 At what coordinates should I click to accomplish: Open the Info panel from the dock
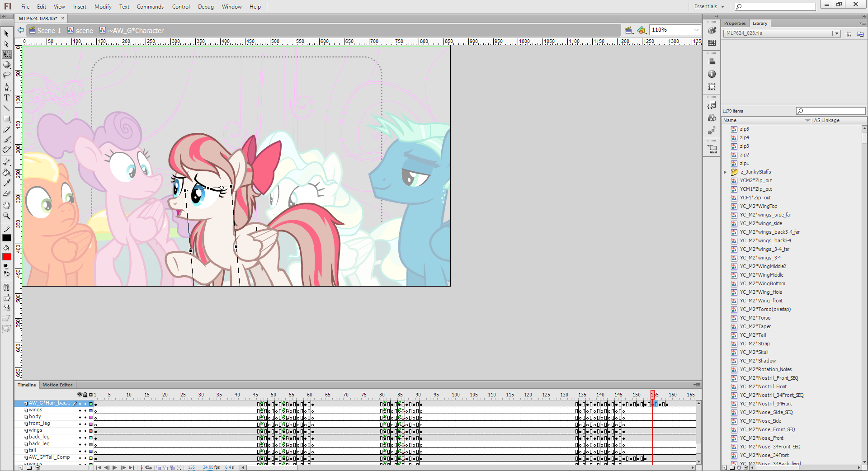coord(712,74)
